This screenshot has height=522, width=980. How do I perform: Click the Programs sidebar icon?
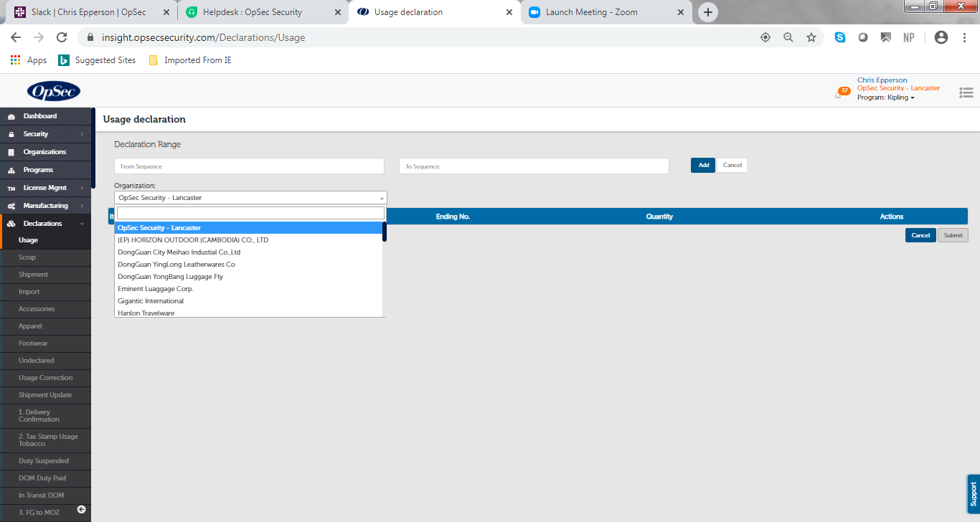coord(11,170)
